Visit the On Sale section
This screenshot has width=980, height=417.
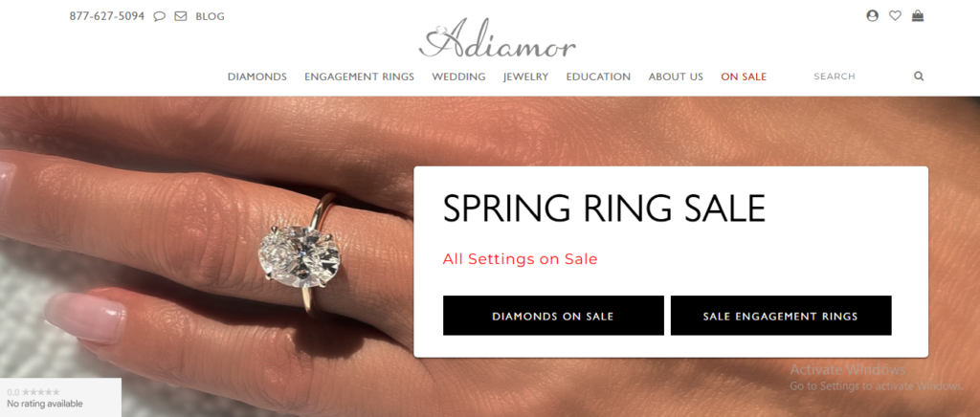point(744,77)
